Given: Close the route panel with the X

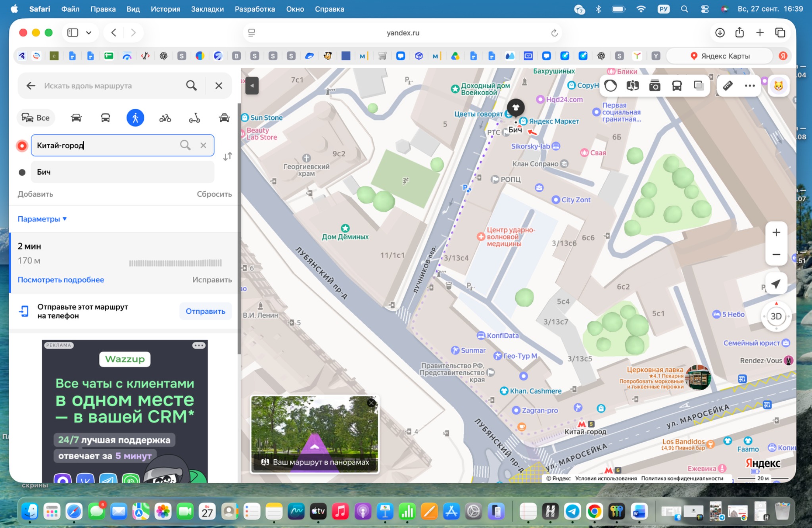Looking at the screenshot, I should click(219, 86).
